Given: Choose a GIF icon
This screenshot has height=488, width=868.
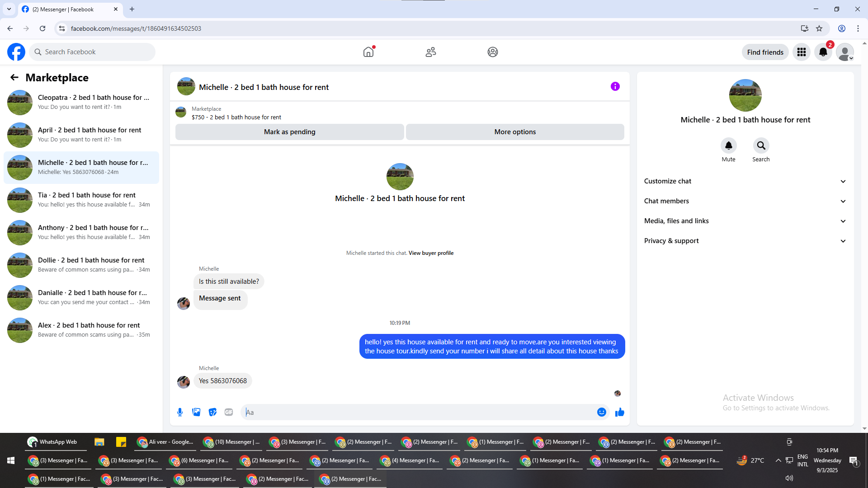Looking at the screenshot, I should 229,412.
